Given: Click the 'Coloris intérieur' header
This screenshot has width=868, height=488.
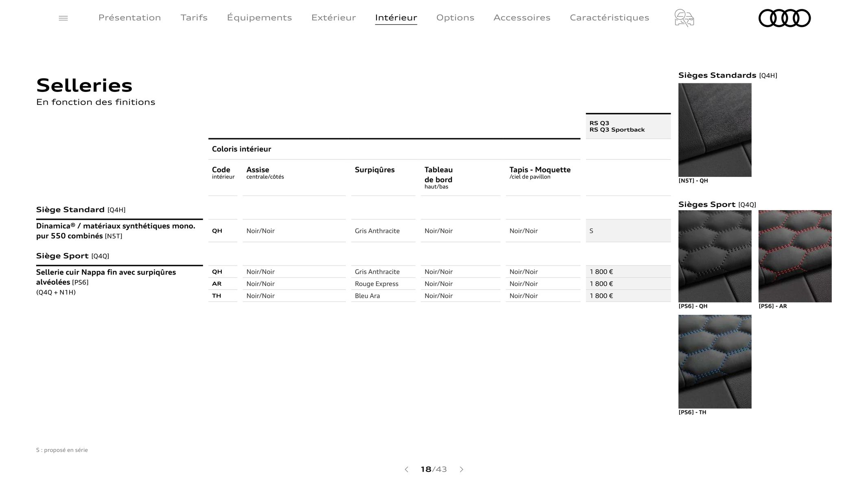Looking at the screenshot, I should [241, 149].
